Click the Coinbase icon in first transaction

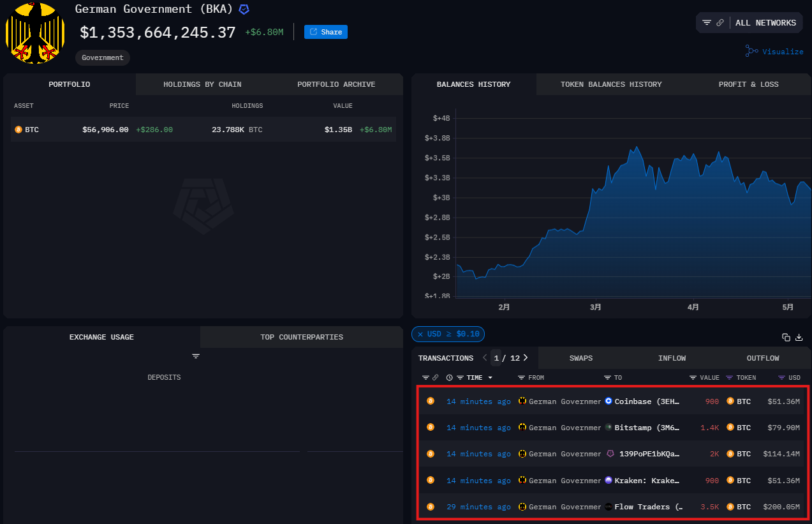pyautogui.click(x=609, y=401)
